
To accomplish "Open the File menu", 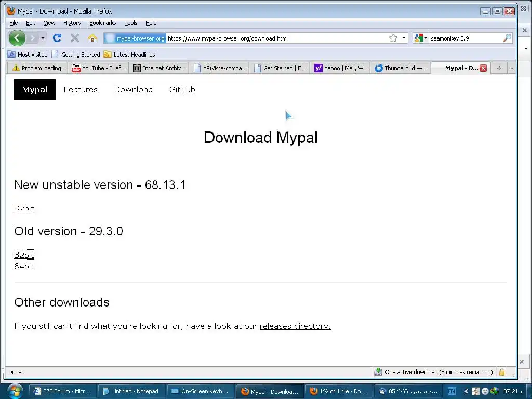I will click(14, 23).
